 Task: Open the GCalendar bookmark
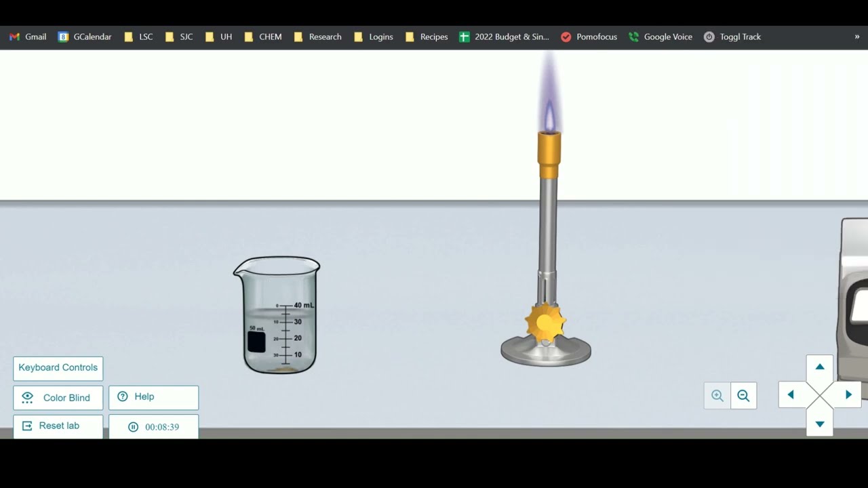(x=85, y=37)
